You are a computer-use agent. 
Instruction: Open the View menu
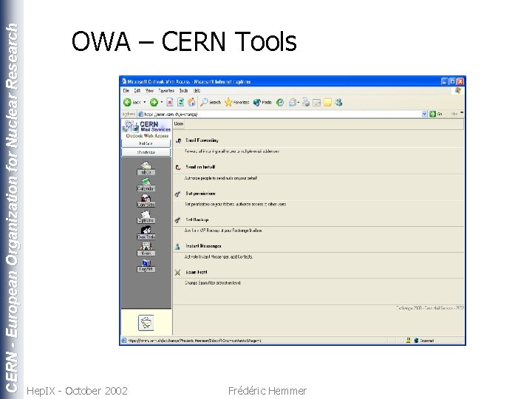(x=149, y=91)
